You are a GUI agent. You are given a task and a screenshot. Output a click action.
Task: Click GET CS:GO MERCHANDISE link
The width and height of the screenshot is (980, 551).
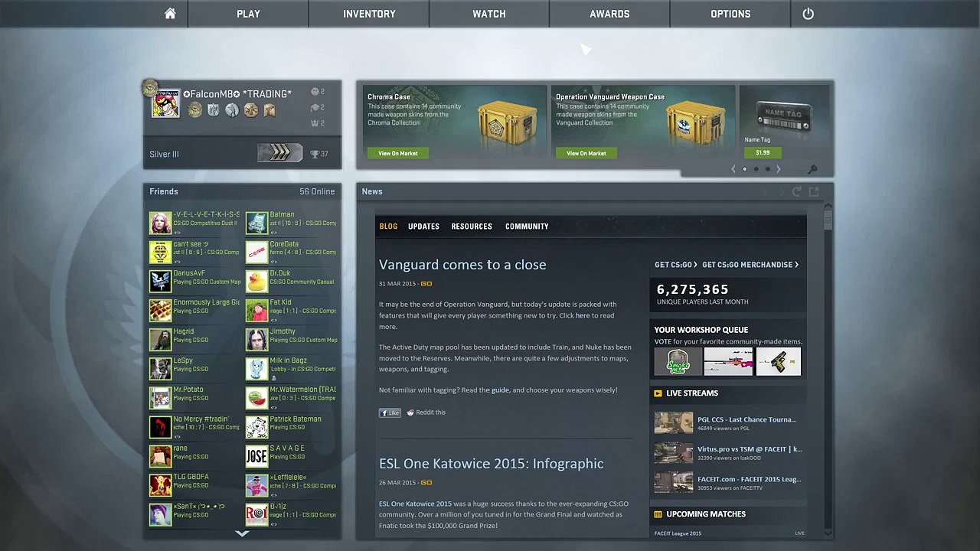(750, 265)
